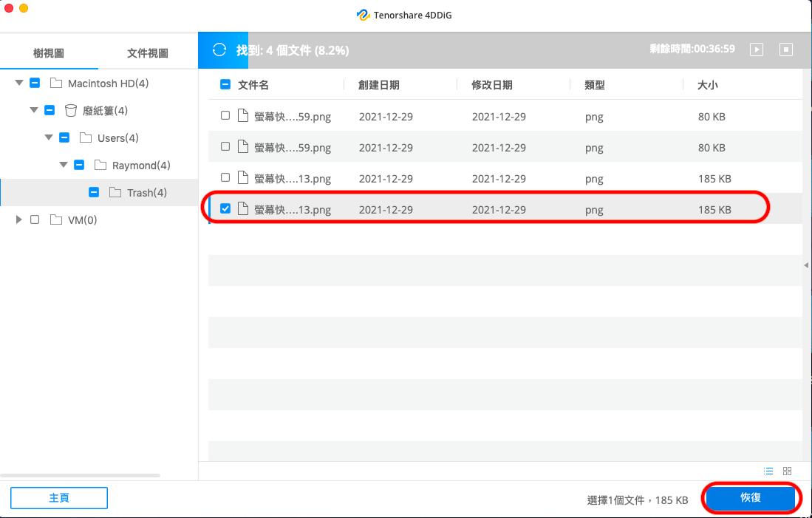Click the 廢紙簍 trash bin icon
The height and width of the screenshot is (518, 812).
pos(70,110)
